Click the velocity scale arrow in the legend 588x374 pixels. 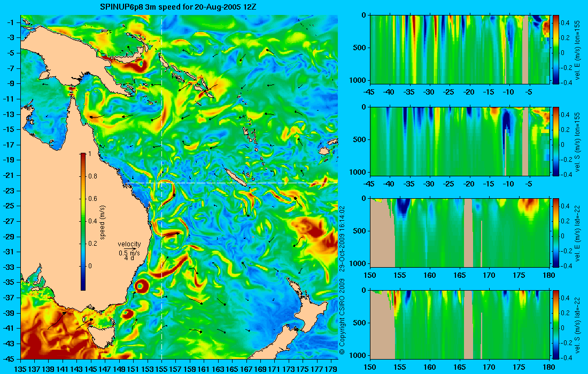(x=130, y=248)
